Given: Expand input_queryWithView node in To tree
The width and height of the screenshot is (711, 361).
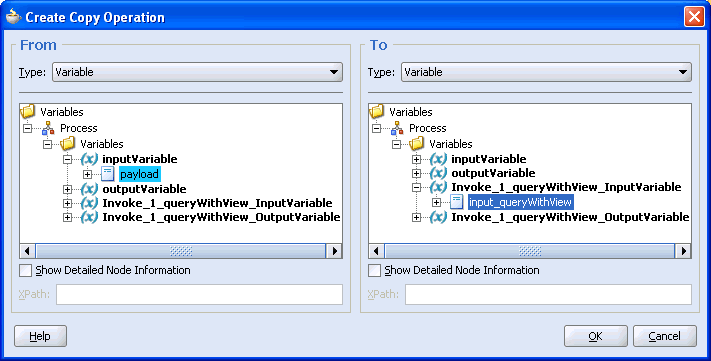Looking at the screenshot, I should (x=436, y=202).
